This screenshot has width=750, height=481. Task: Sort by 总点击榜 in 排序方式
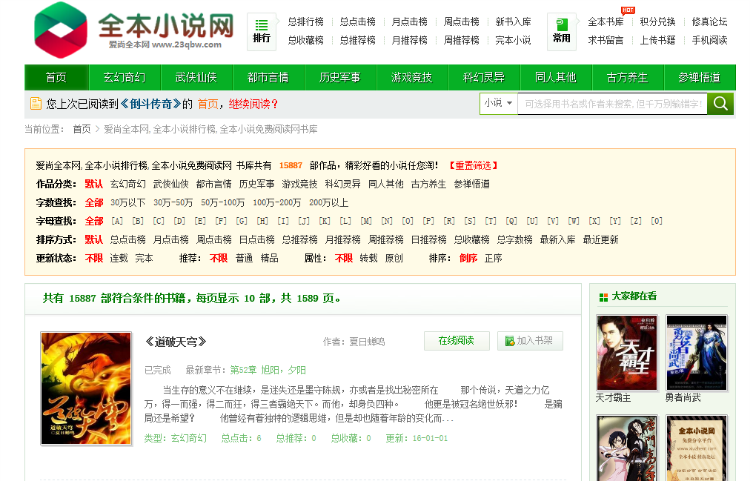[128, 240]
